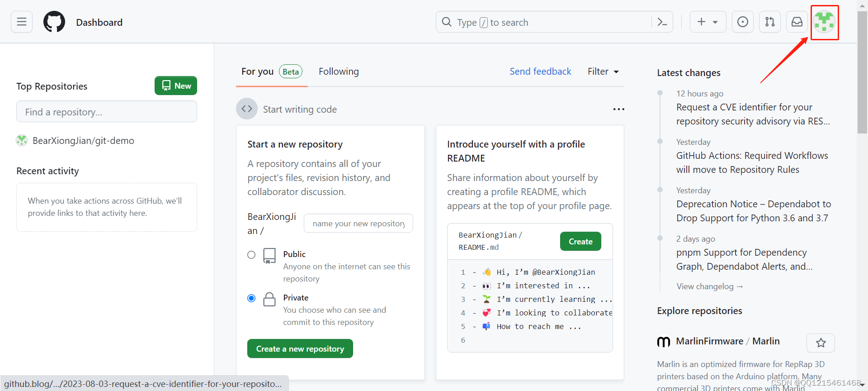Click the Start a new repository heading

click(x=295, y=144)
